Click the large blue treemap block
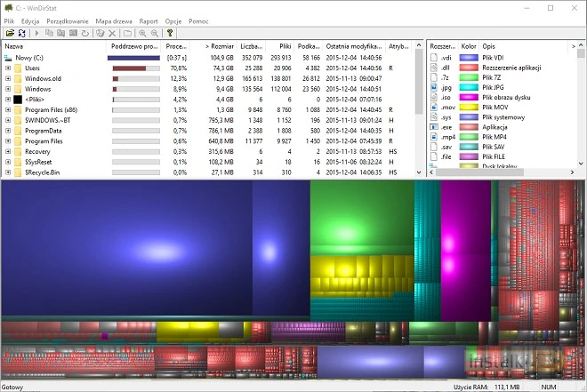587x392 pixels. 156,249
